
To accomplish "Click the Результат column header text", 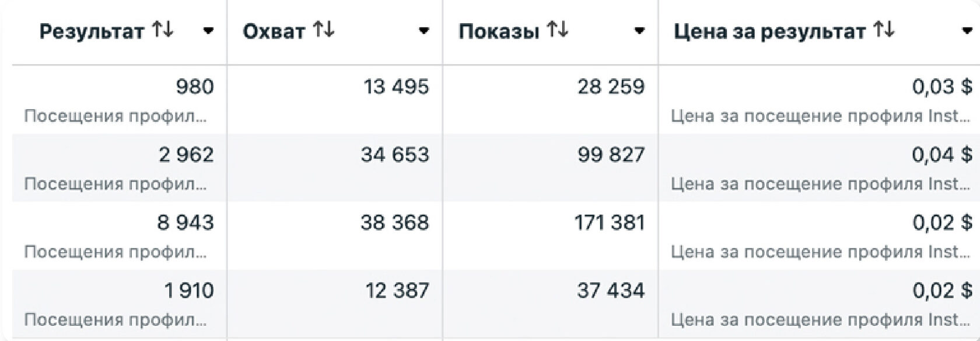I will [x=92, y=32].
